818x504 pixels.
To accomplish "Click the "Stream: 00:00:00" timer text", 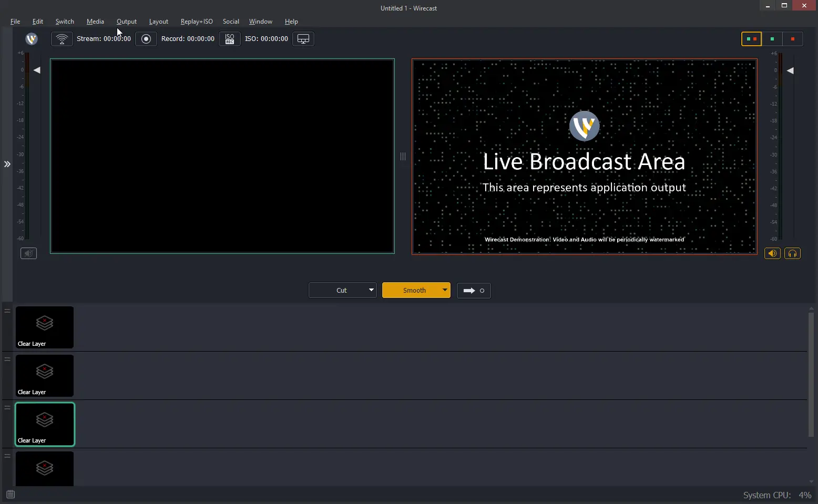I will tap(104, 39).
